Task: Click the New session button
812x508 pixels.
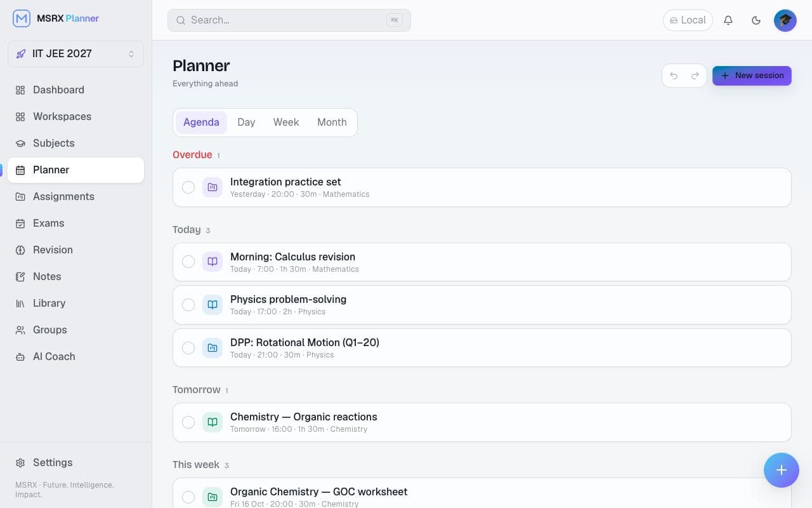Action: click(752, 76)
